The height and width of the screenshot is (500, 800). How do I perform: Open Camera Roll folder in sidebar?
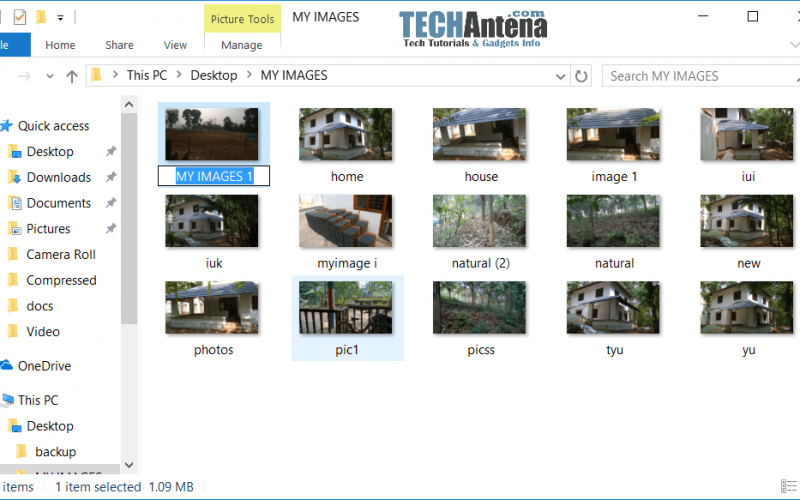(x=61, y=255)
